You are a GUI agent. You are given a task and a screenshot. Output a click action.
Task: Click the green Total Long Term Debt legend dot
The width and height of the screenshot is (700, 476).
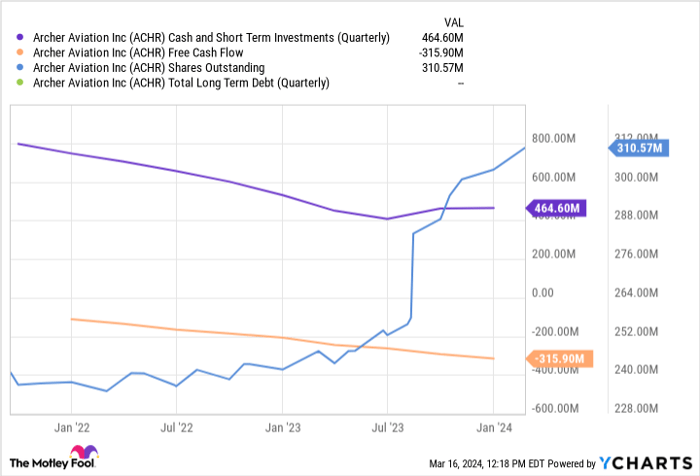pyautogui.click(x=22, y=83)
